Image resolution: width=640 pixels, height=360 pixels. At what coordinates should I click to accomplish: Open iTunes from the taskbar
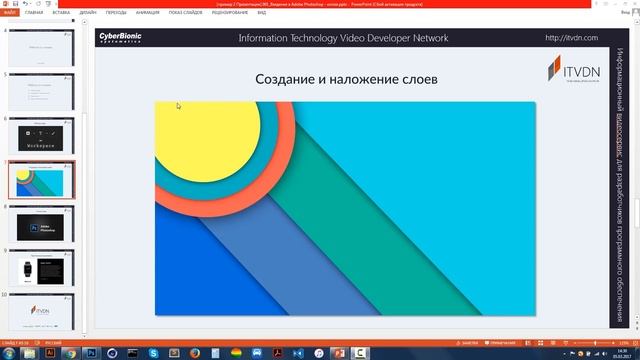[x=319, y=353]
